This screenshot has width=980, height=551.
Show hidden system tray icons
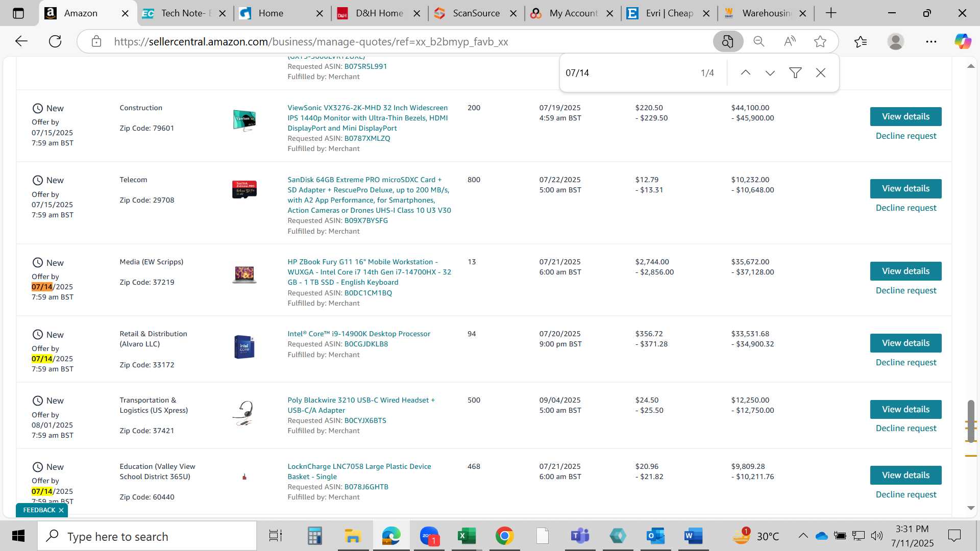coord(803,536)
